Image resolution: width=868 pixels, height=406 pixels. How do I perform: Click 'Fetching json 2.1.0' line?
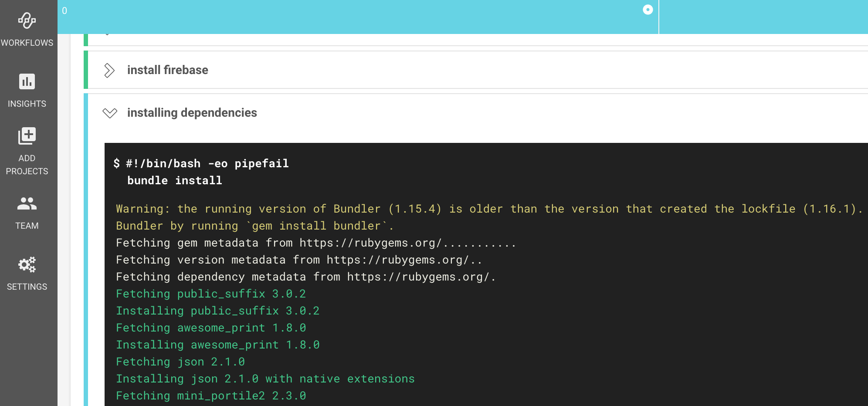pos(180,362)
